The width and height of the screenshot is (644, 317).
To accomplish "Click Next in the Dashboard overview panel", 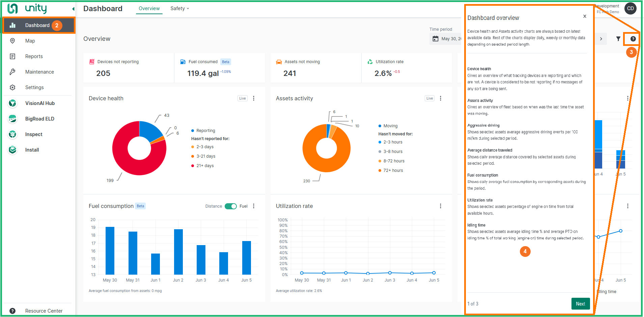I will point(580,303).
